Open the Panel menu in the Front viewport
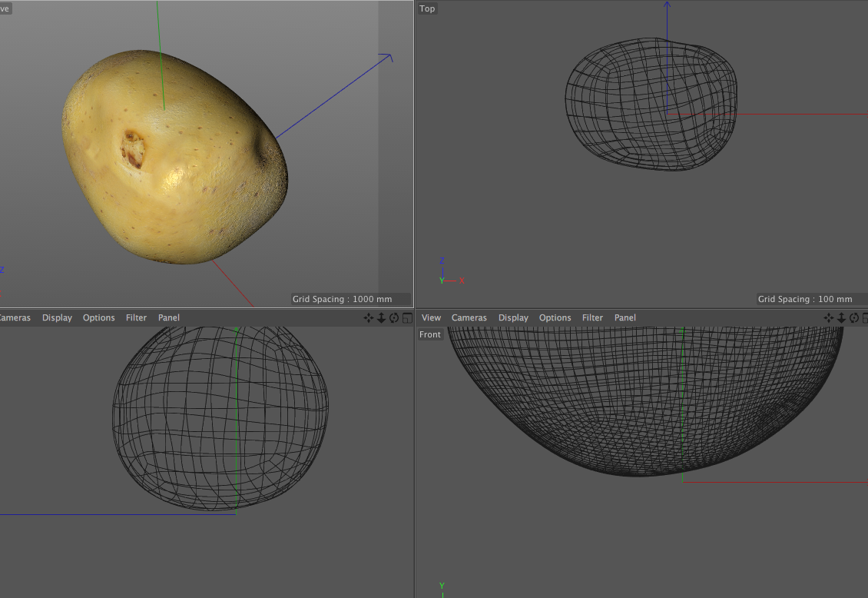The height and width of the screenshot is (598, 868). [625, 317]
